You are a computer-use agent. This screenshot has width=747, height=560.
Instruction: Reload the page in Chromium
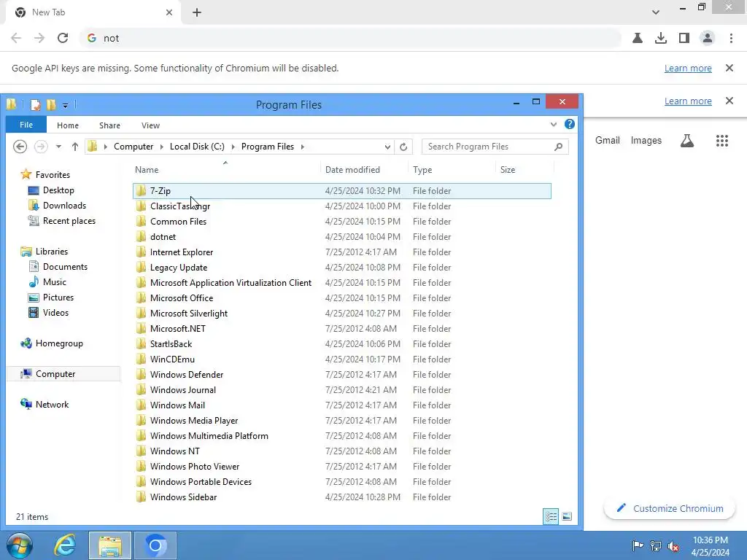[63, 38]
